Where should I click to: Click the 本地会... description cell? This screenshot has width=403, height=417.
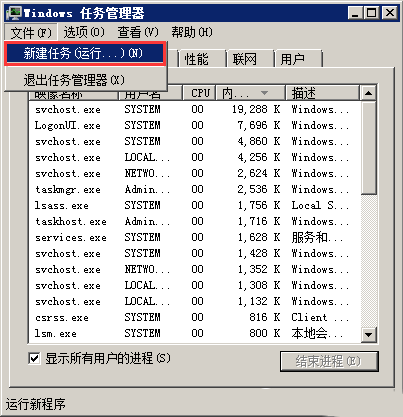pos(317,333)
